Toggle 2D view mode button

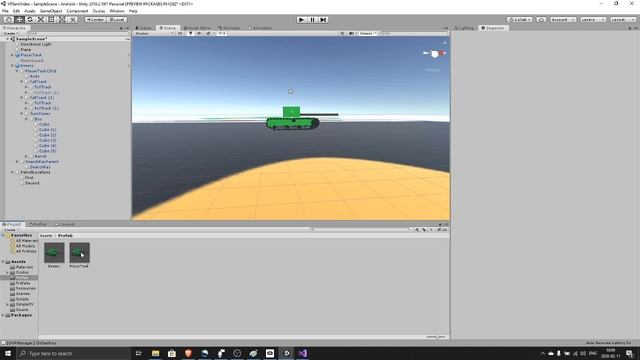pos(180,33)
